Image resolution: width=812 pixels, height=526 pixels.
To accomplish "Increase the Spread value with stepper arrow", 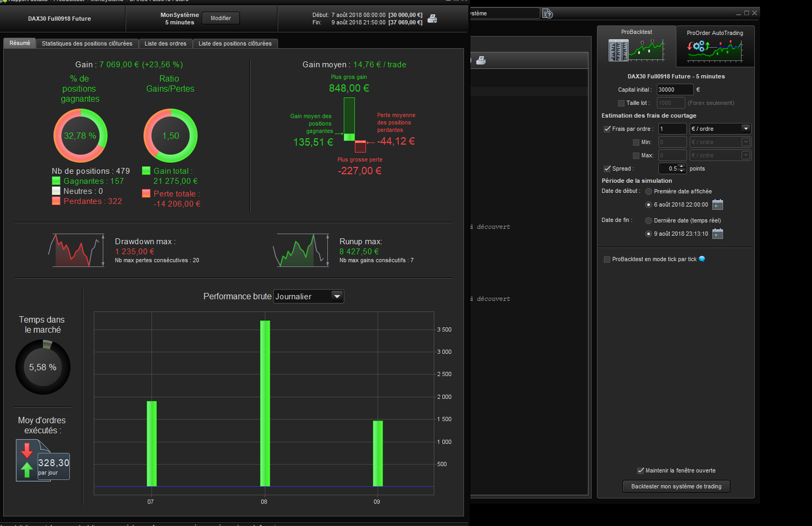I will click(x=682, y=166).
